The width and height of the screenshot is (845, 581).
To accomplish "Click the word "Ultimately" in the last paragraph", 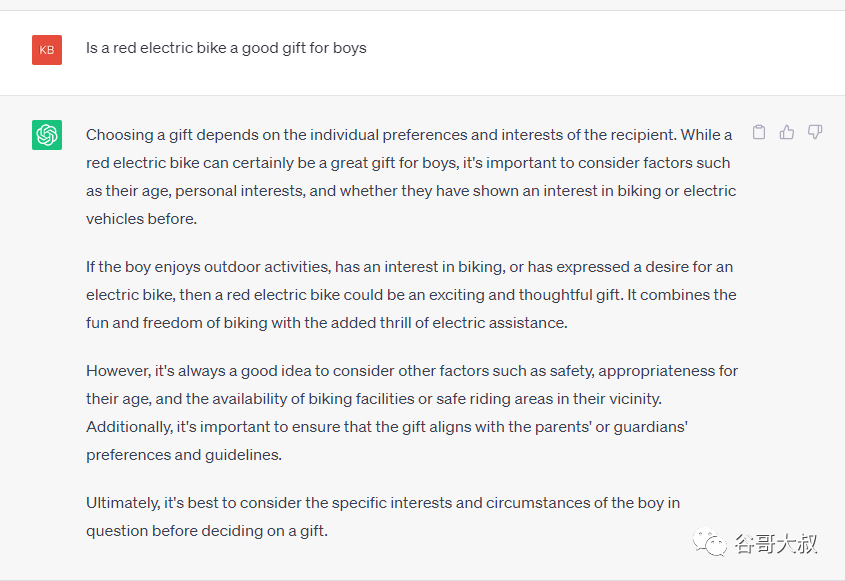I will pyautogui.click(x=122, y=503).
